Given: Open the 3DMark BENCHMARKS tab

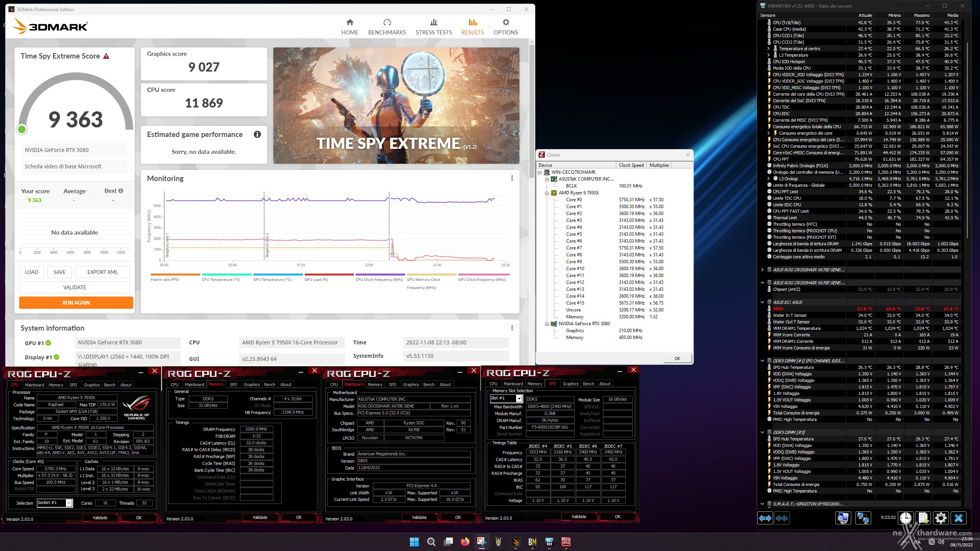Looking at the screenshot, I should click(x=387, y=27).
